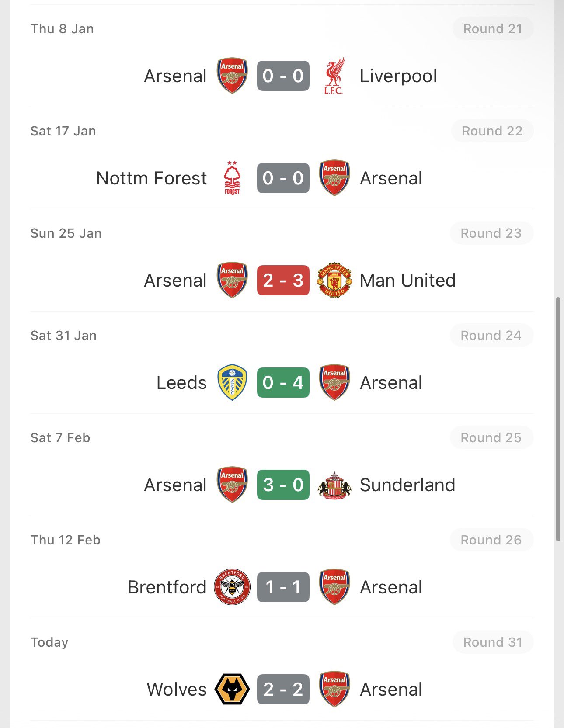Select the Round 31 badge
Image resolution: width=564 pixels, height=728 pixels.
point(493,642)
